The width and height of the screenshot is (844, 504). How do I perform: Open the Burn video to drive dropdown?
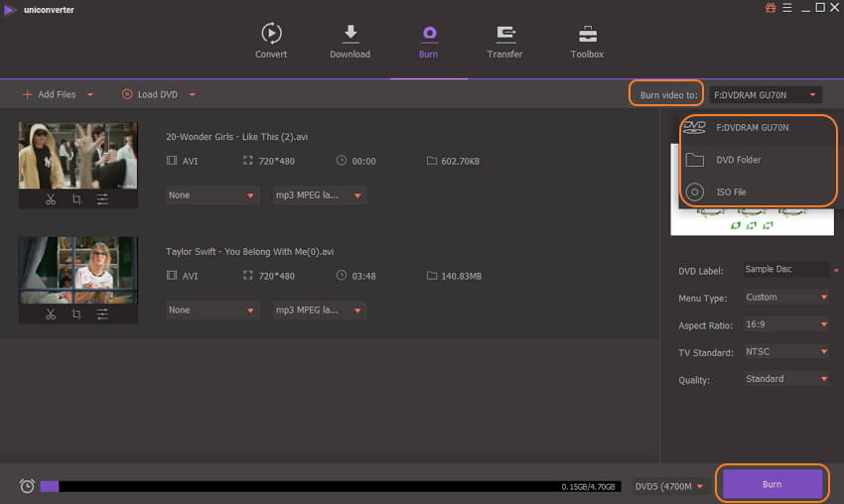(x=765, y=95)
